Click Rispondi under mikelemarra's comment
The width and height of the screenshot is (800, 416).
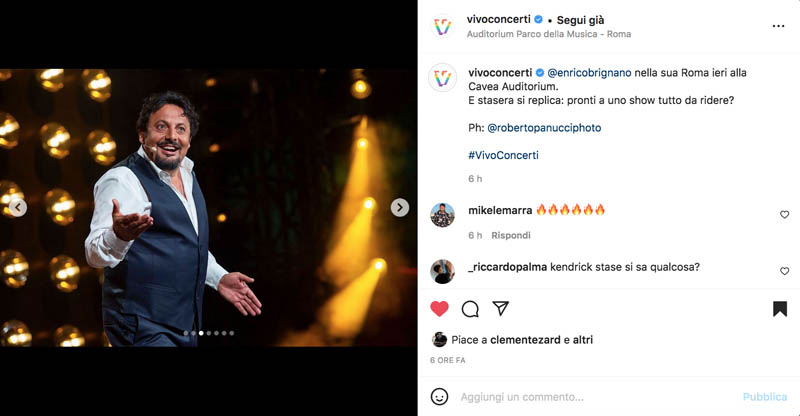[511, 235]
